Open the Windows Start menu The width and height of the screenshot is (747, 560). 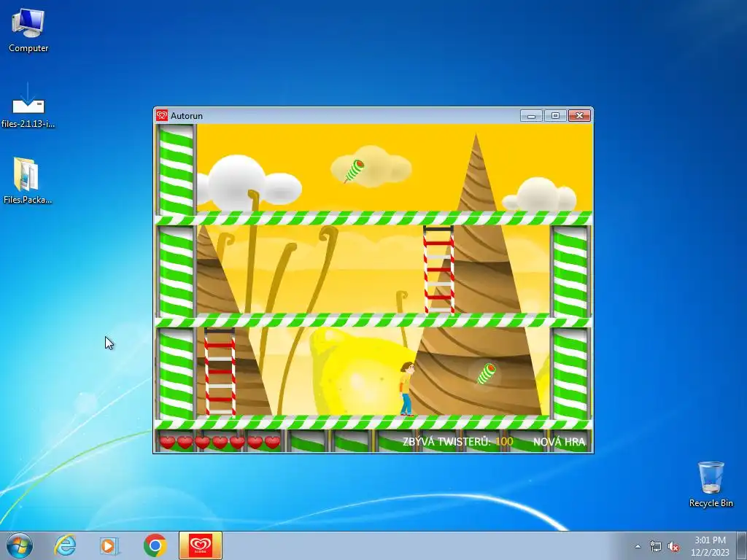coord(20,545)
